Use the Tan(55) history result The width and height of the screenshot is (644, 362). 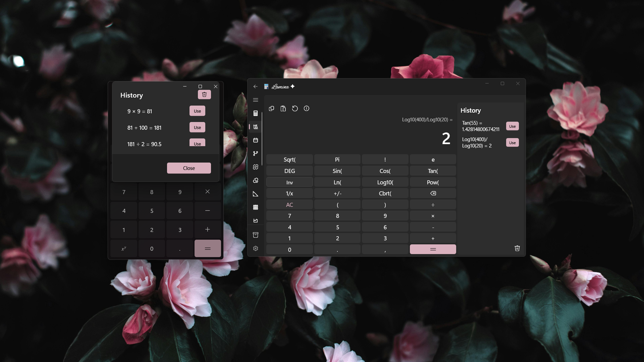[512, 126]
